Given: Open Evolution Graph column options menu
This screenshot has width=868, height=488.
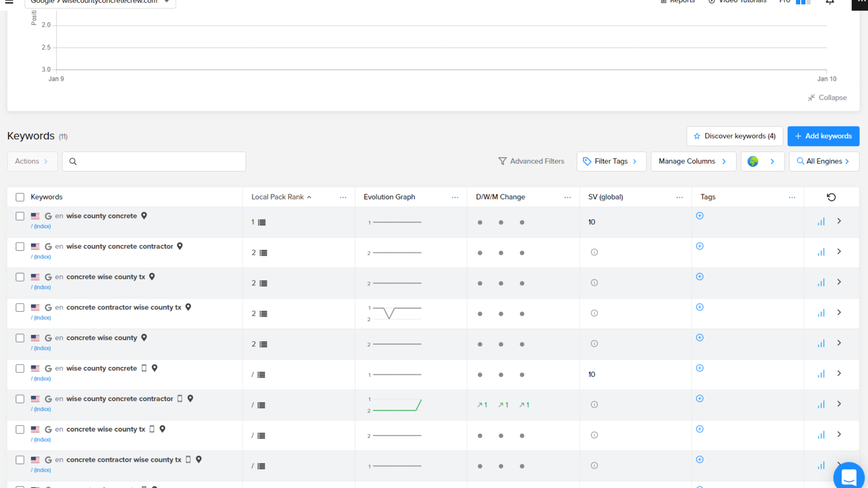Looking at the screenshot, I should 455,197.
